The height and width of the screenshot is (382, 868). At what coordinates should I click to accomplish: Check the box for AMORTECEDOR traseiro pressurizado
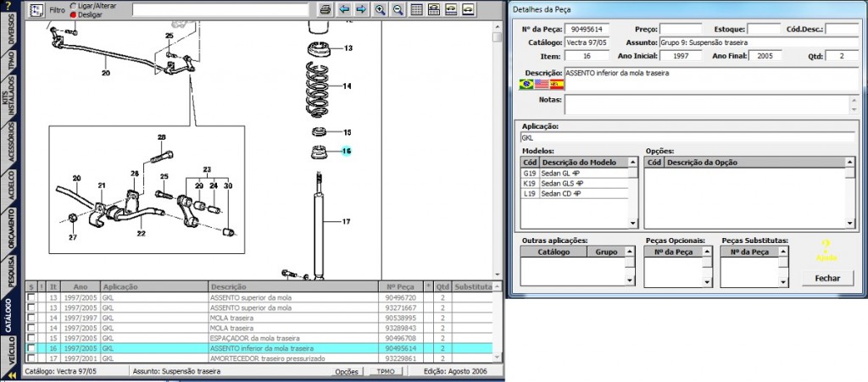pos(31,357)
